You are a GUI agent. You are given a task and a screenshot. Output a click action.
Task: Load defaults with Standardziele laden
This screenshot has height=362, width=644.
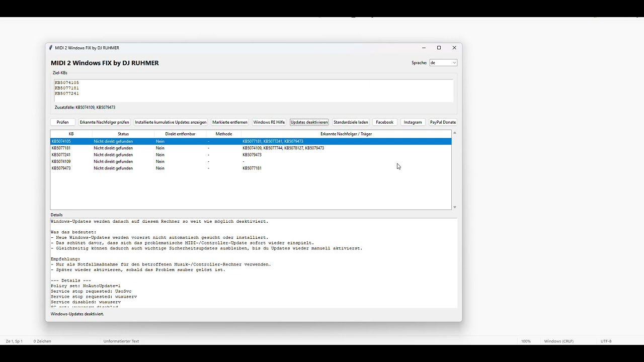tap(351, 122)
